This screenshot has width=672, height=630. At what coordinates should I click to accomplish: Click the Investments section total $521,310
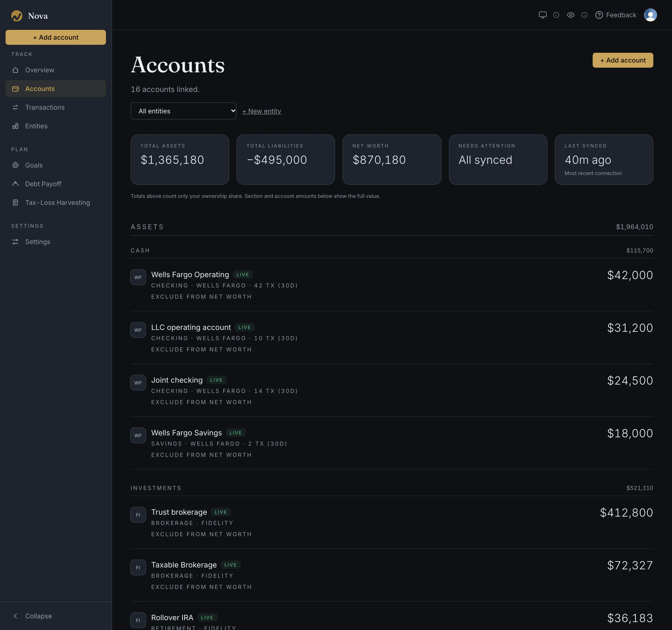[640, 488]
